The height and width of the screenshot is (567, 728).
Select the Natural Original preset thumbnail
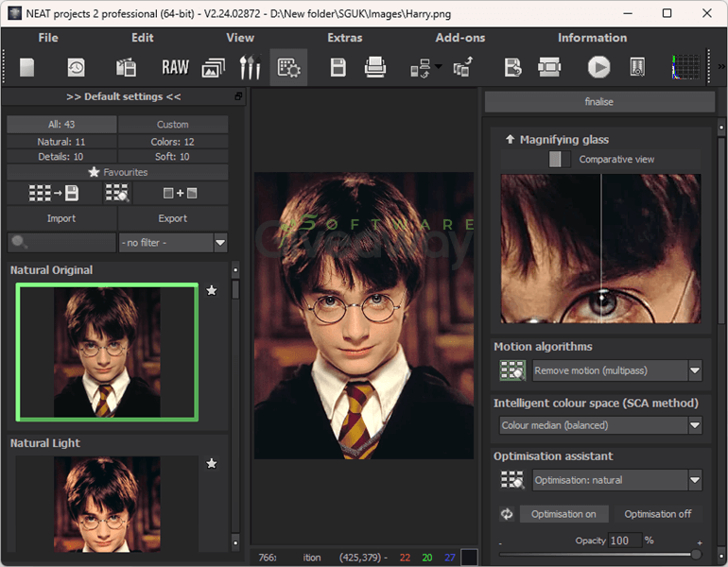(x=107, y=352)
